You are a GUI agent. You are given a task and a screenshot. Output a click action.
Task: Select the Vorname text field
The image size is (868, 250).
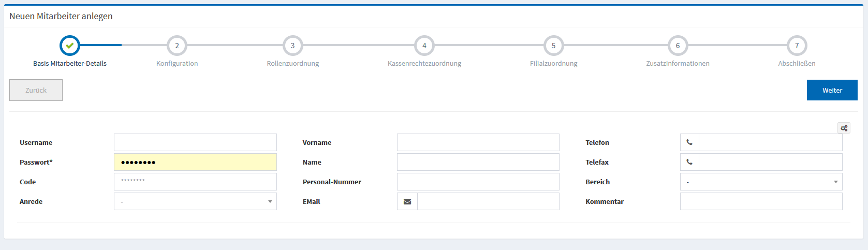click(478, 142)
